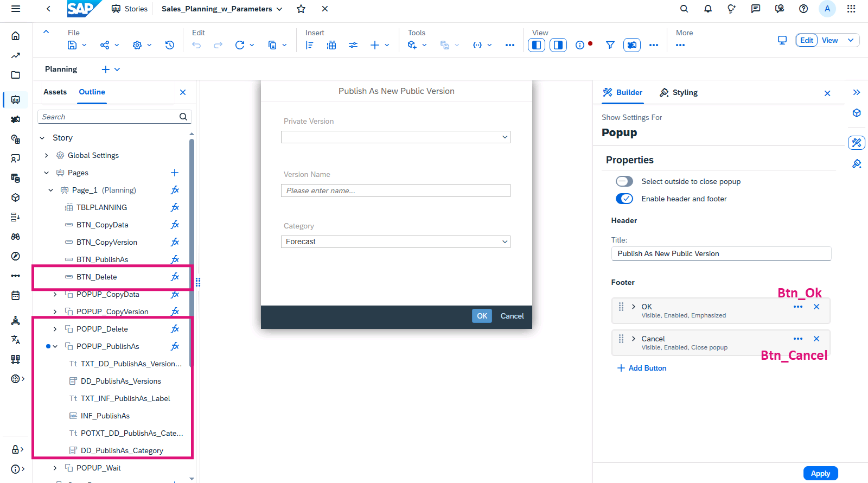Expand Global Settings node
This screenshot has width=868, height=483.
click(x=46, y=155)
